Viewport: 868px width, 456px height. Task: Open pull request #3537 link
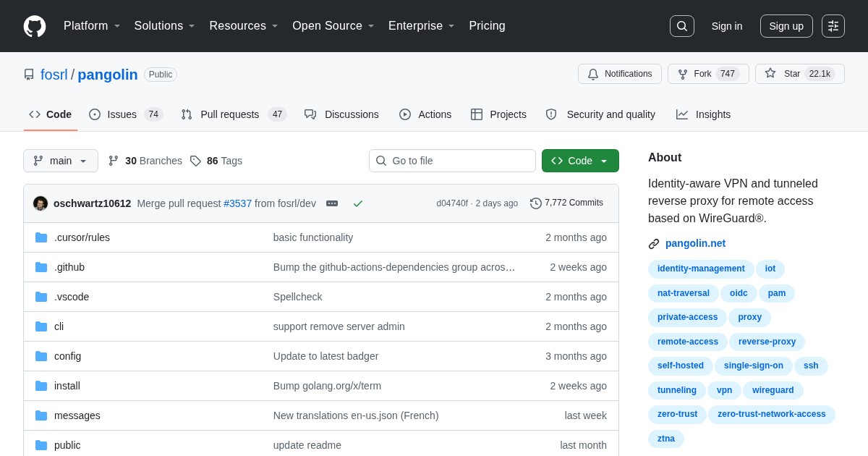point(237,203)
